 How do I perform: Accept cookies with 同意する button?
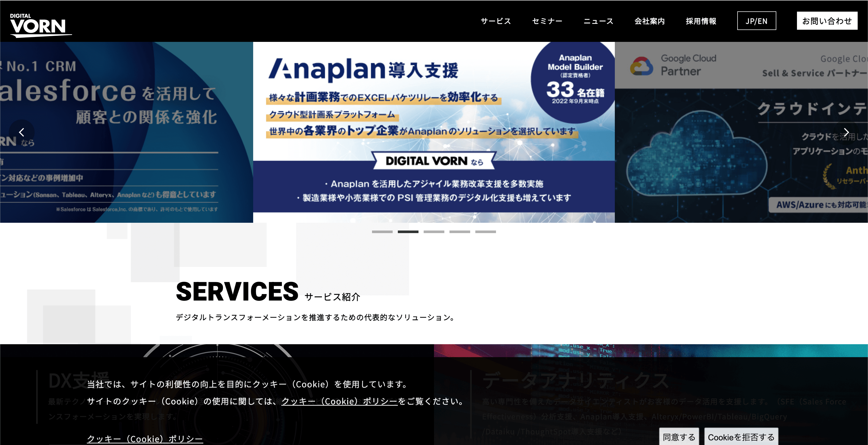click(679, 437)
